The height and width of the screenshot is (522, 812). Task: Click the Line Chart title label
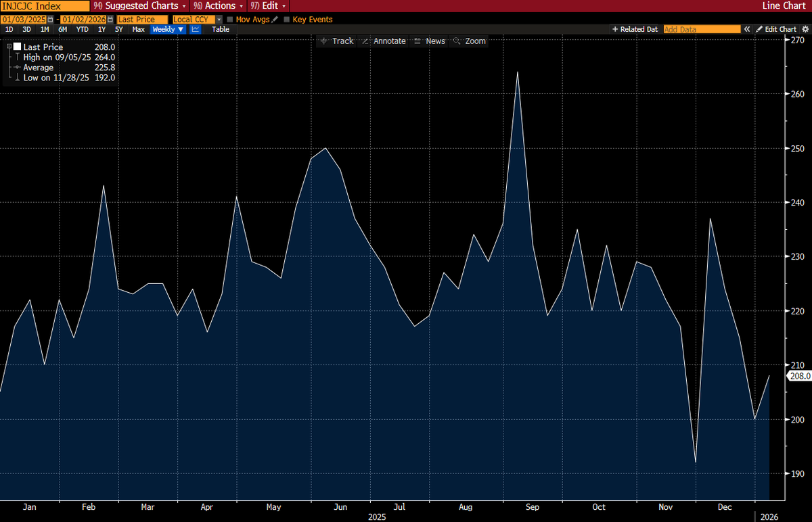coord(785,5)
